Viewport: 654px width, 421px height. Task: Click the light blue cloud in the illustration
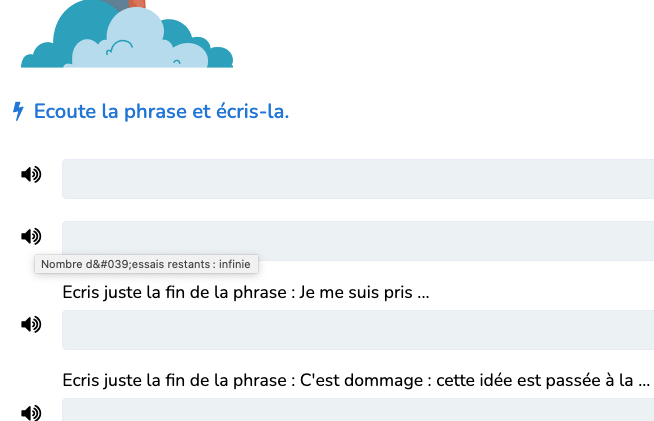point(138,44)
